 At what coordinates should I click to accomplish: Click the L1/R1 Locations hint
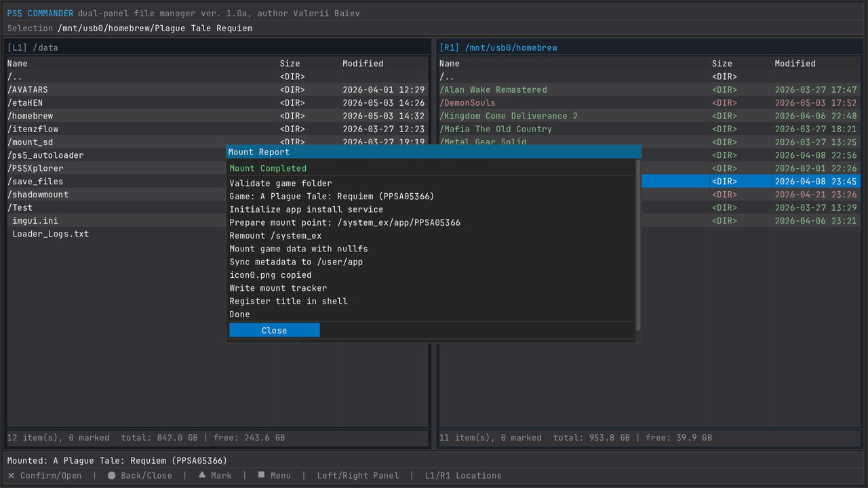[463, 476]
